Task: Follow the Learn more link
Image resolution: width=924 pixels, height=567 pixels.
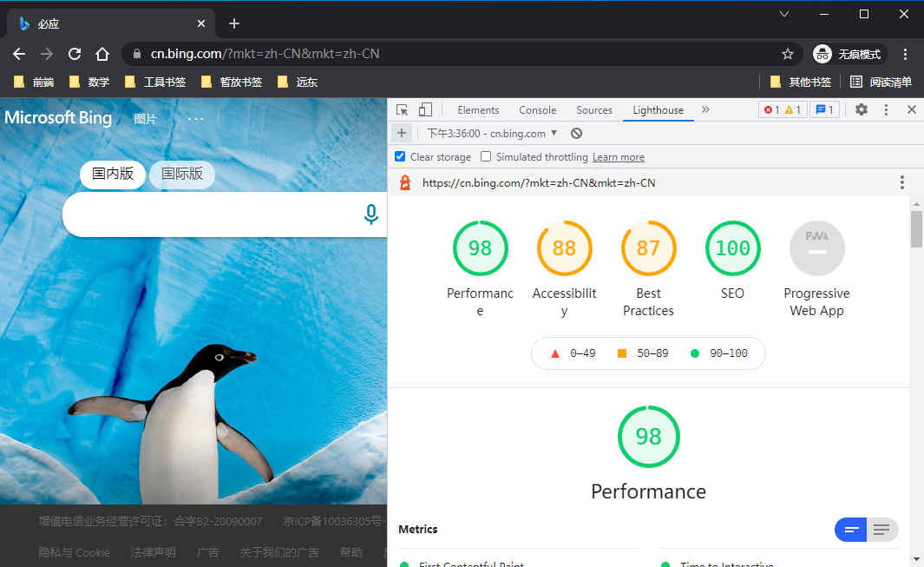Action: 618,157
